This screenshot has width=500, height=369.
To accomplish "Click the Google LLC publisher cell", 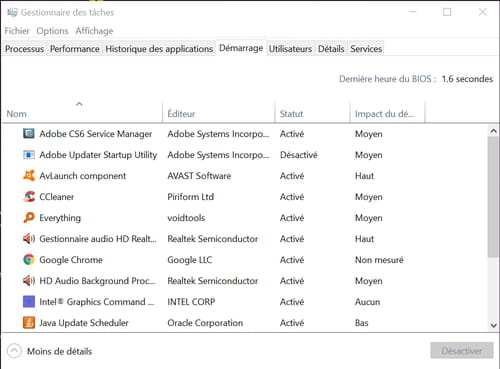I will 190,260.
